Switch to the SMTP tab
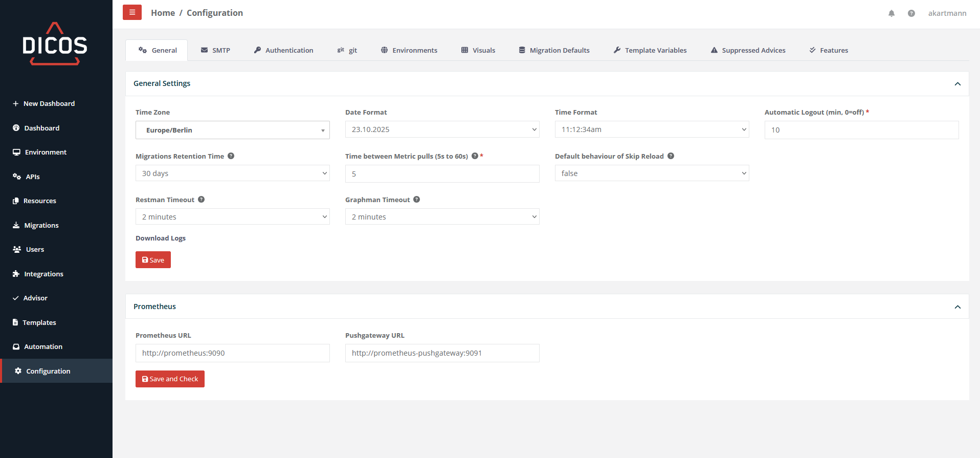The width and height of the screenshot is (980, 458). (x=215, y=50)
